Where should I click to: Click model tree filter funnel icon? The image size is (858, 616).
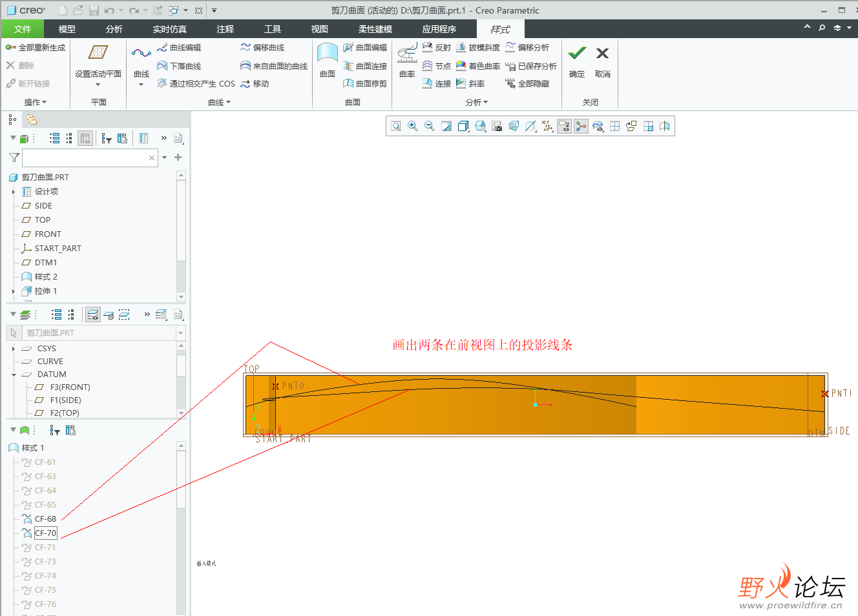tap(14, 158)
